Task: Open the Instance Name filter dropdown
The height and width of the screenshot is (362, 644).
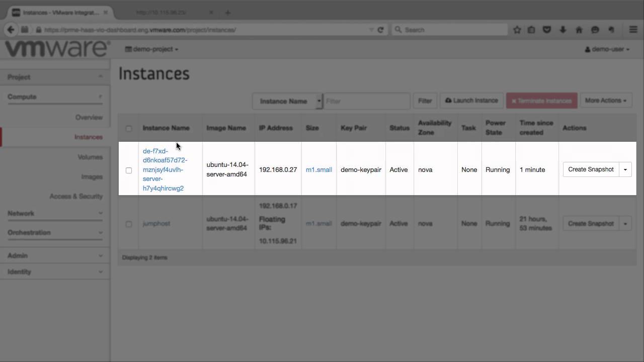Action: (287, 101)
